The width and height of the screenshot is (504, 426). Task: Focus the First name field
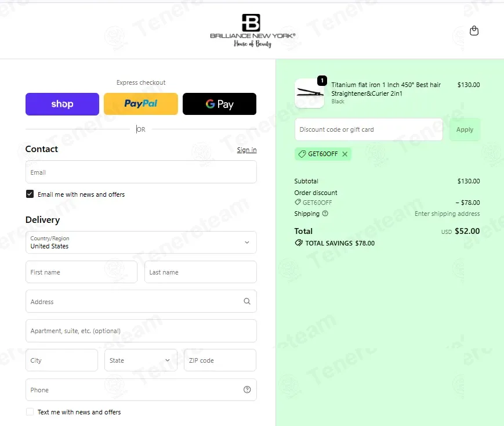point(82,272)
